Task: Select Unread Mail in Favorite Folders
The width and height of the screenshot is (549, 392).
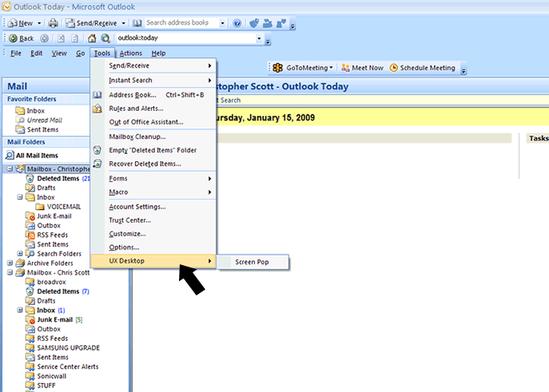Action: 45,120
